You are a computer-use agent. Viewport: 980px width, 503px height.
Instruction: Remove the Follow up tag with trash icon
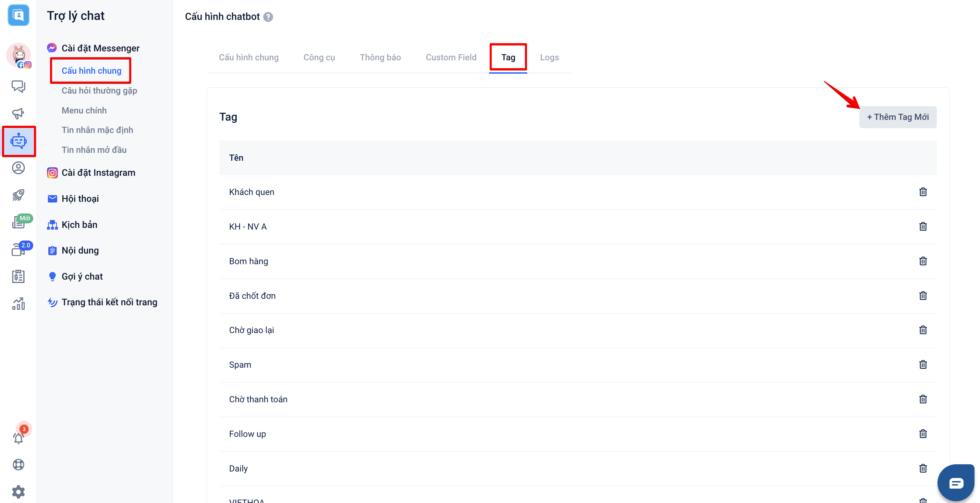tap(922, 434)
